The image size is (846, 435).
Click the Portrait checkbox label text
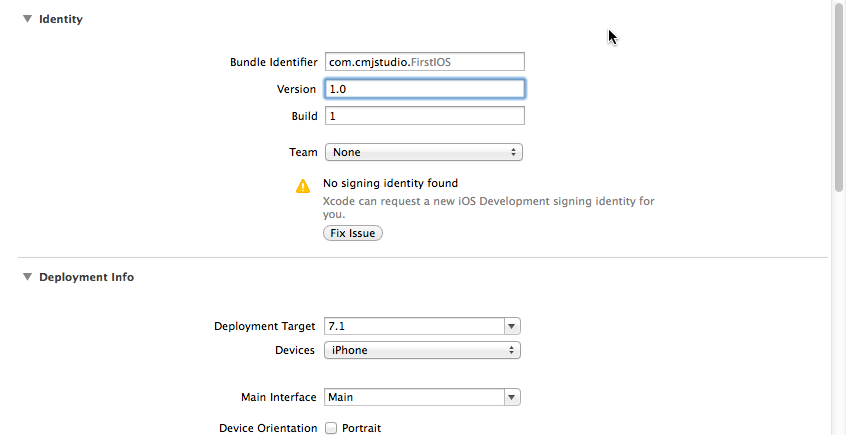point(361,428)
